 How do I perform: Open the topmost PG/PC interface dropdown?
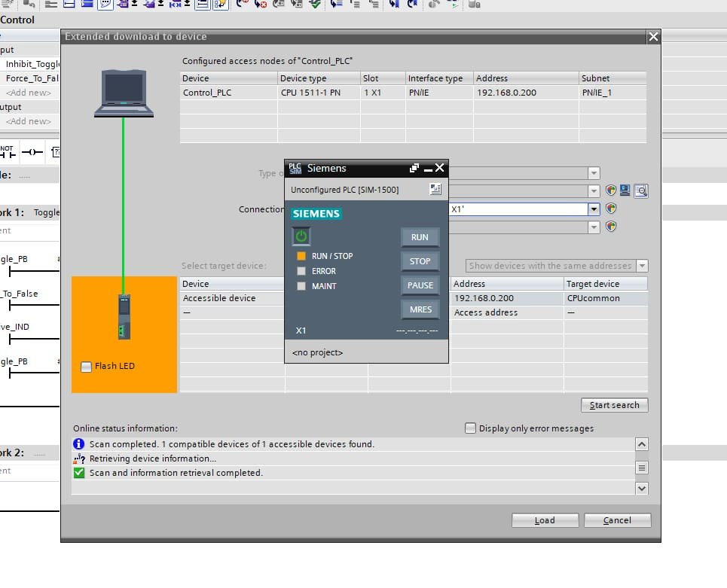click(594, 172)
